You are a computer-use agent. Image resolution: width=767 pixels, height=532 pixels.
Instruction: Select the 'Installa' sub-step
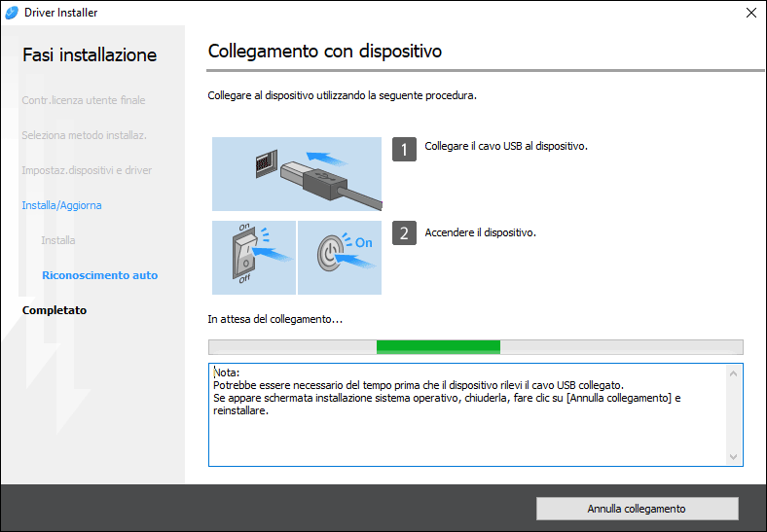coord(58,240)
